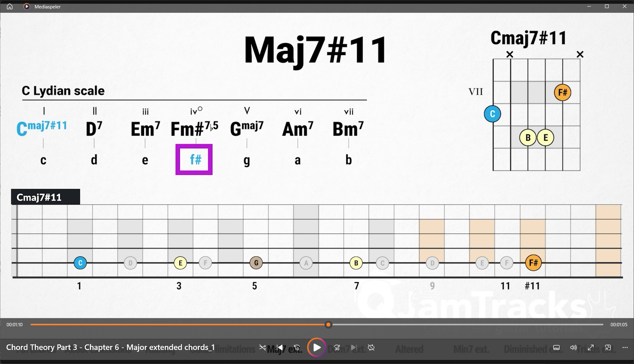Click the Mediaspeler app logo icon

tap(27, 7)
